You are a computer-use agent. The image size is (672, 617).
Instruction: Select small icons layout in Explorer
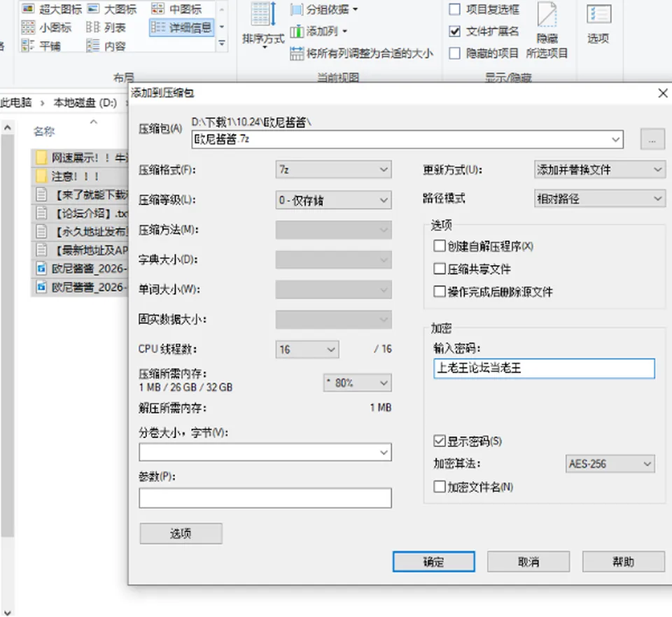pyautogui.click(x=46, y=28)
